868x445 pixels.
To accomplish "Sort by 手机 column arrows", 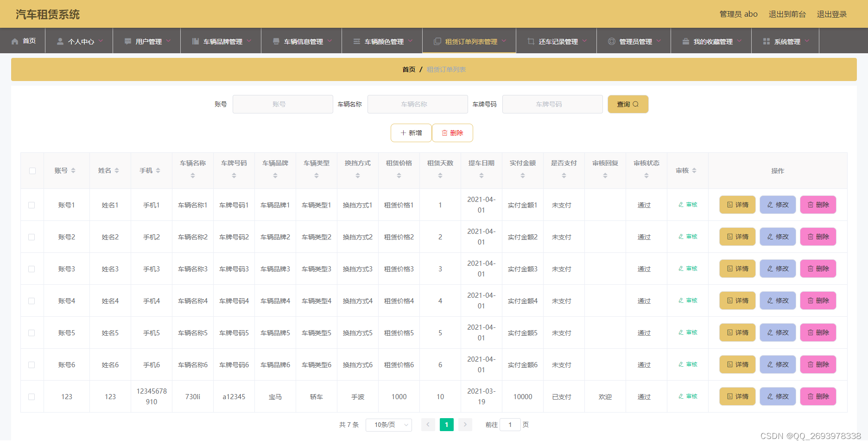I will pos(158,171).
